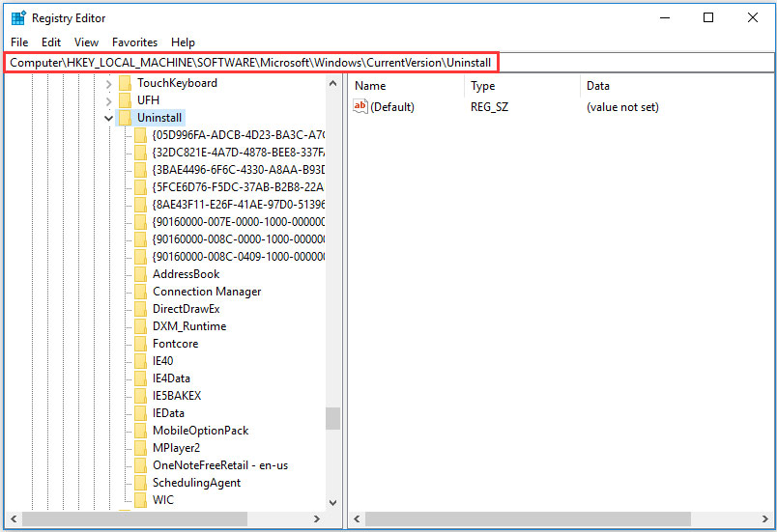This screenshot has height=532, width=777.
Task: Expand the TouchKeyboard key
Action: pos(108,84)
